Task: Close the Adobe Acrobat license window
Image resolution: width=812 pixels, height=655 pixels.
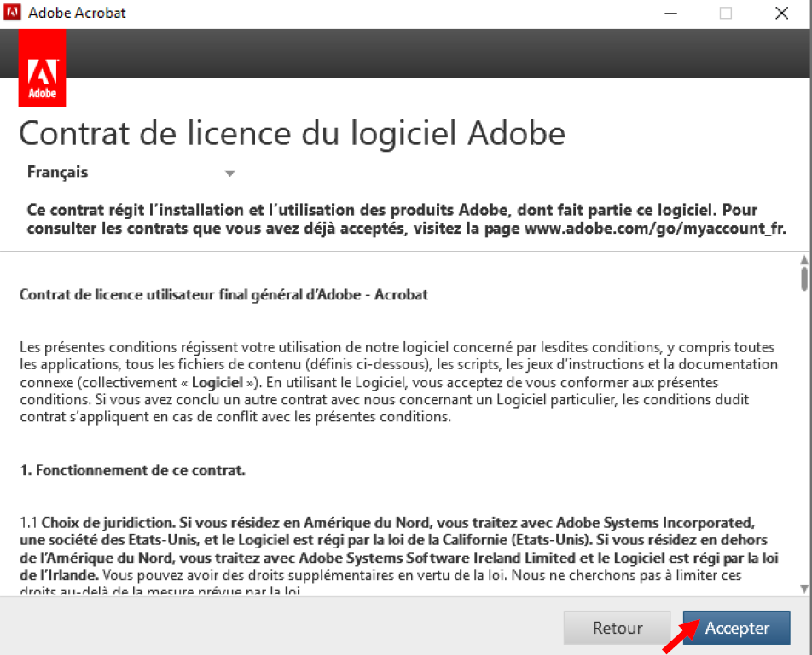Action: click(781, 14)
